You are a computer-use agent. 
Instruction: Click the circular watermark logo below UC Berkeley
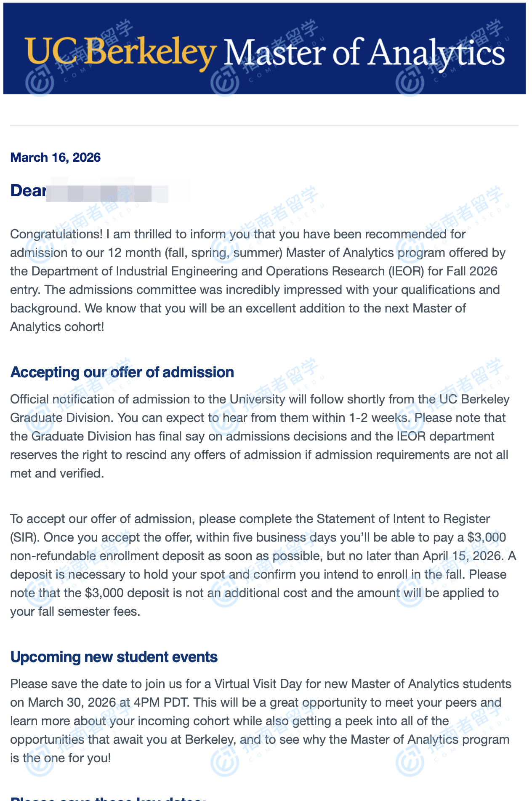[40, 82]
